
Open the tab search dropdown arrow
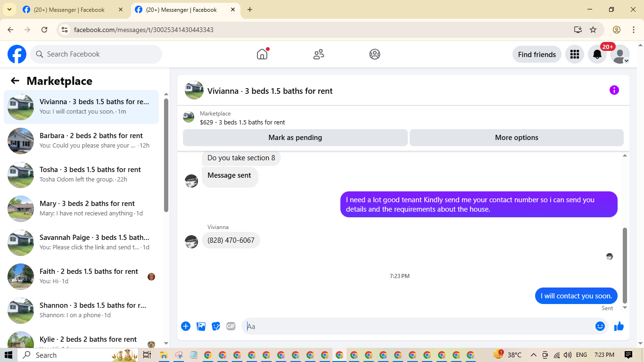(x=9, y=9)
